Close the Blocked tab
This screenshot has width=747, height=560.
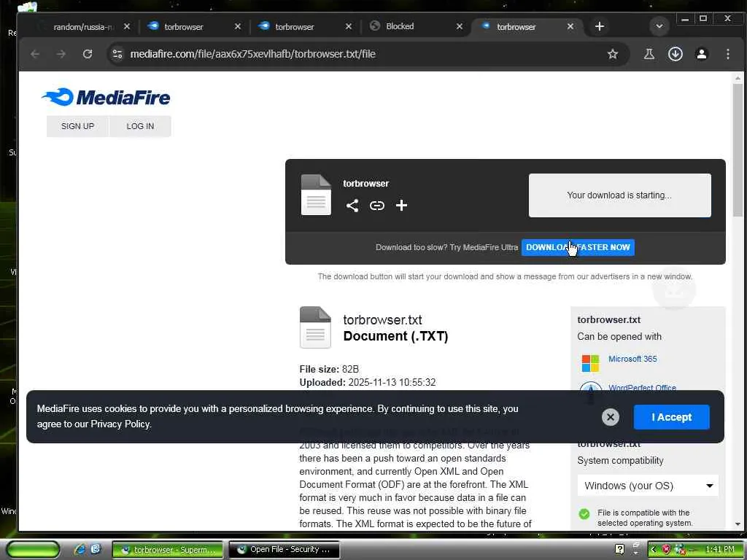point(460,27)
